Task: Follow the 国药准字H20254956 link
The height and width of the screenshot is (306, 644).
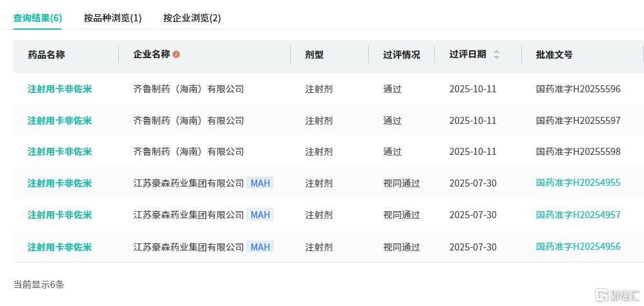Action: click(x=578, y=247)
